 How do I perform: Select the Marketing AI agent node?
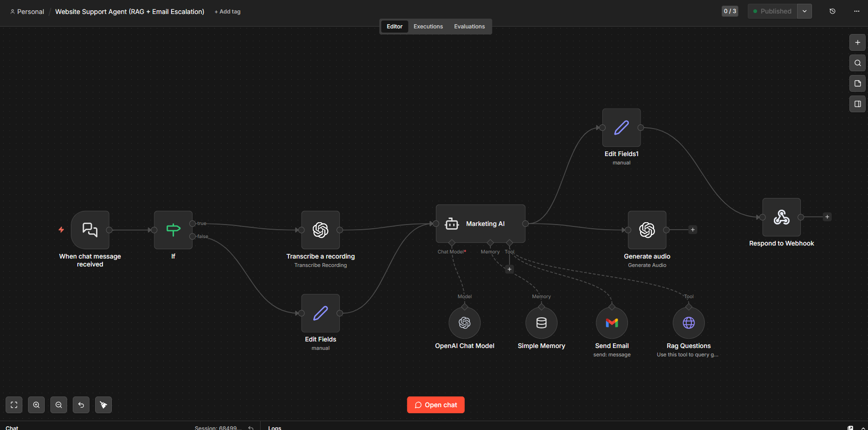[x=481, y=224]
